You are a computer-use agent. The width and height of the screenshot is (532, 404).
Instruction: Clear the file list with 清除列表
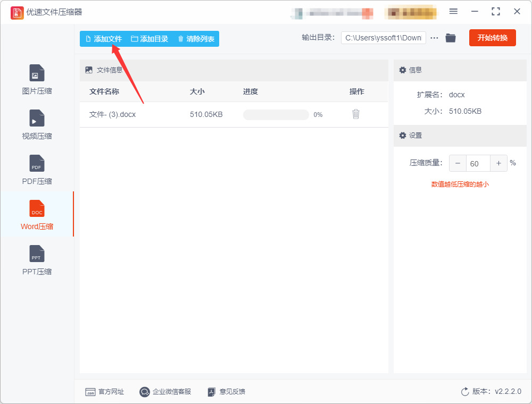point(196,39)
